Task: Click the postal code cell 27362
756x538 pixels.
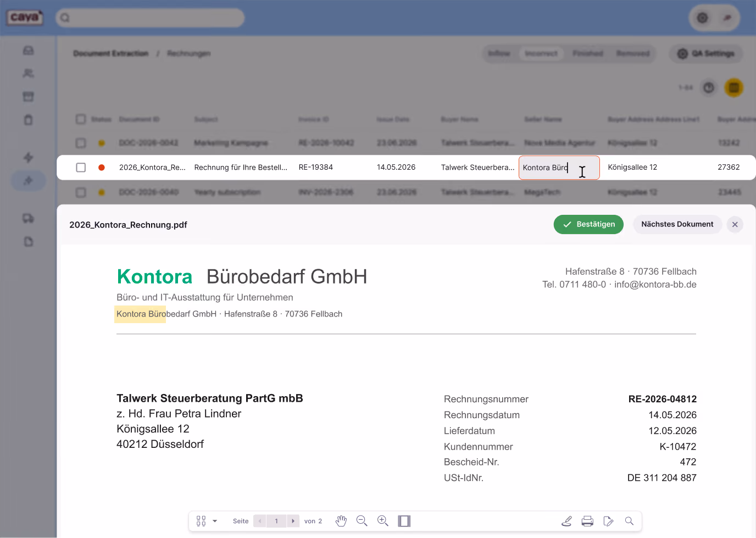Action: [x=729, y=167]
